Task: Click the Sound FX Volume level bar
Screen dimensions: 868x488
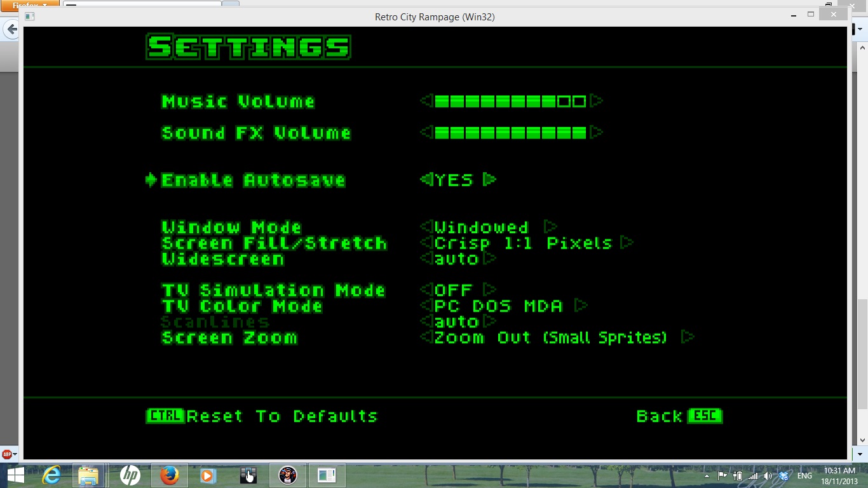Action: (510, 132)
